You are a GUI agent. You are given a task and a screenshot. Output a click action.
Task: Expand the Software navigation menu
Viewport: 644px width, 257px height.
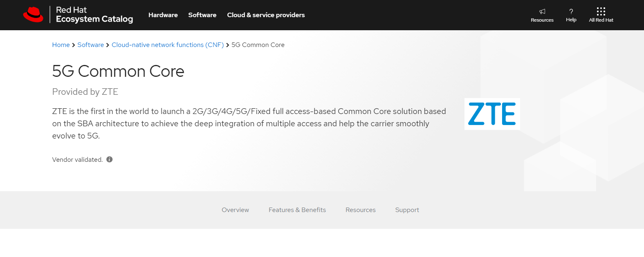pyautogui.click(x=202, y=15)
